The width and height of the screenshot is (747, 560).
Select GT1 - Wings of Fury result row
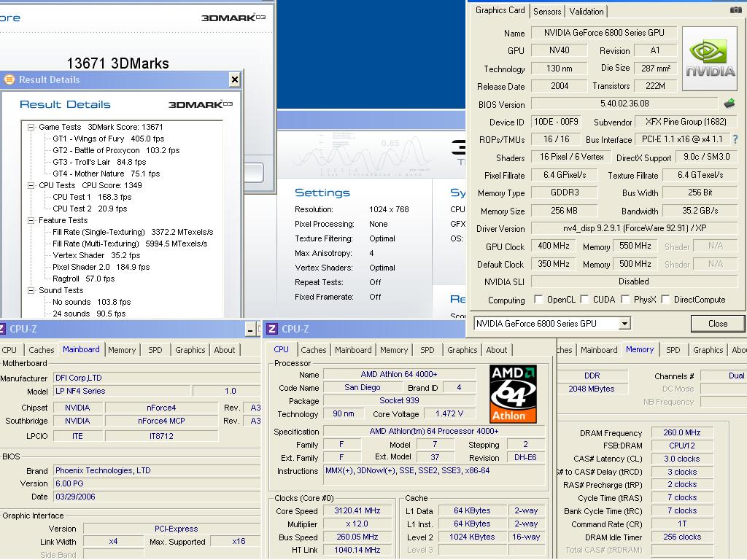pyautogui.click(x=109, y=139)
